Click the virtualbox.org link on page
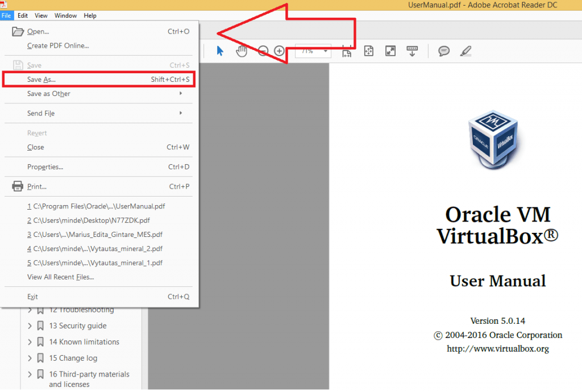Screen dimensions: 582x392 (498, 349)
